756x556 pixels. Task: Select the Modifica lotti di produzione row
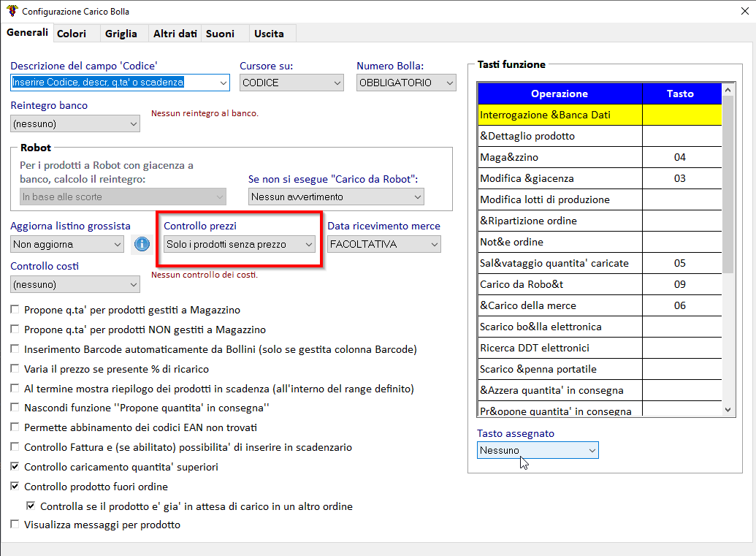[x=600, y=199]
